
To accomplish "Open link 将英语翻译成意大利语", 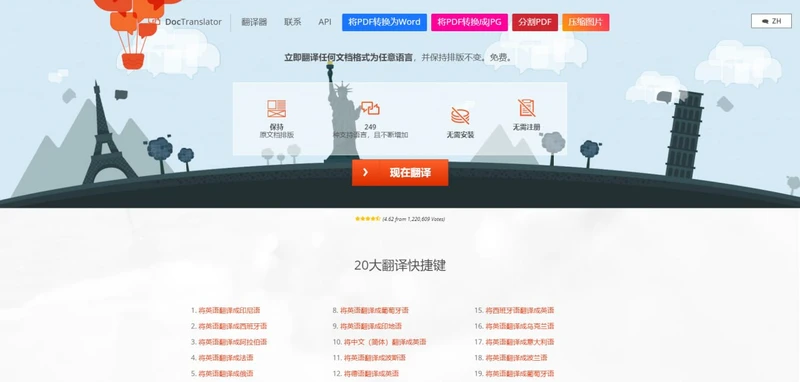I will (519, 342).
